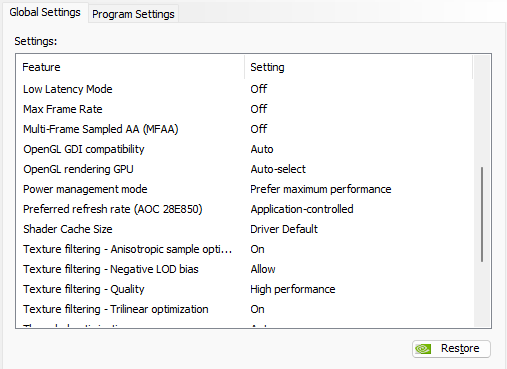The height and width of the screenshot is (369, 507).
Task: Open Prefer maximum performance setting value
Action: tap(321, 189)
